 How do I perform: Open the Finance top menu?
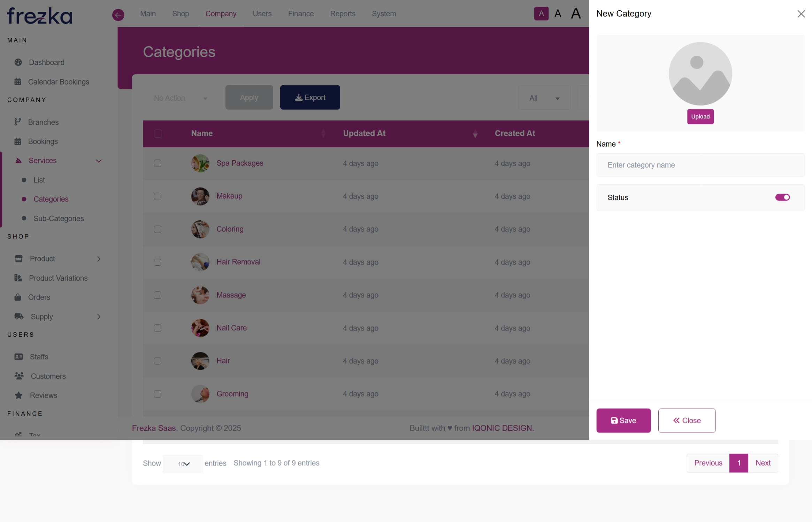301,14
